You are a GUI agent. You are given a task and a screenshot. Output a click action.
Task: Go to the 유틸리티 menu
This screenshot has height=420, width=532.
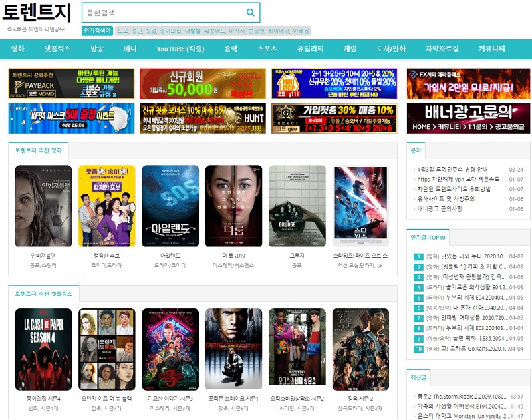310,49
